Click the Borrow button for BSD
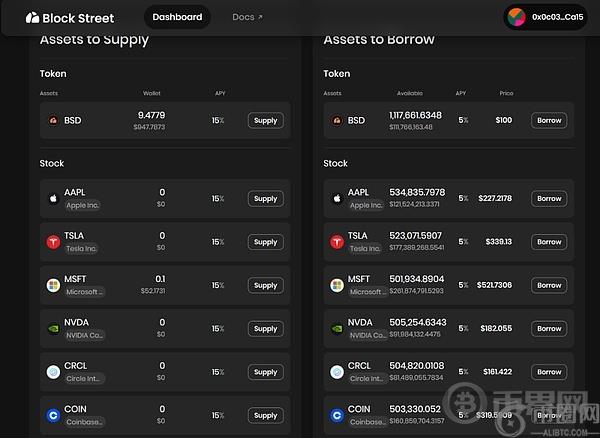Image resolution: width=600 pixels, height=438 pixels. (x=549, y=120)
